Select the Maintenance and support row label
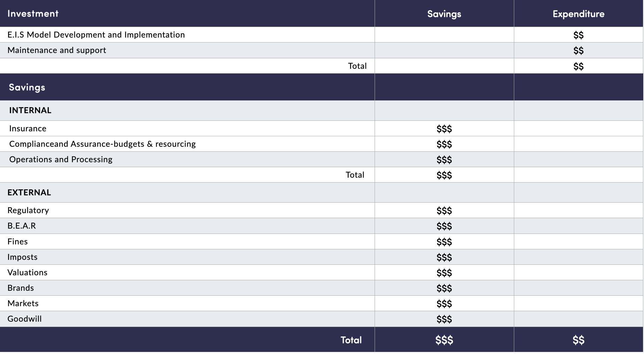This screenshot has width=644, height=354. 57,50
